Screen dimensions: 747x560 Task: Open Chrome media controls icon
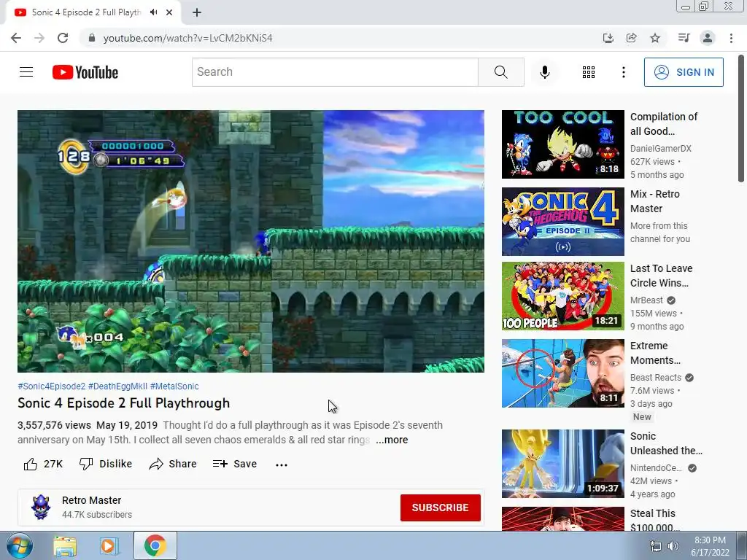[x=684, y=38]
